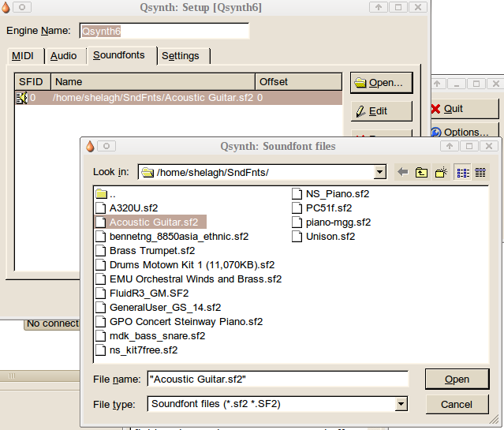Image resolution: width=504 pixels, height=430 pixels.
Task: Click the file icon beside mdk_bass_snare.sf2
Action: (x=101, y=336)
